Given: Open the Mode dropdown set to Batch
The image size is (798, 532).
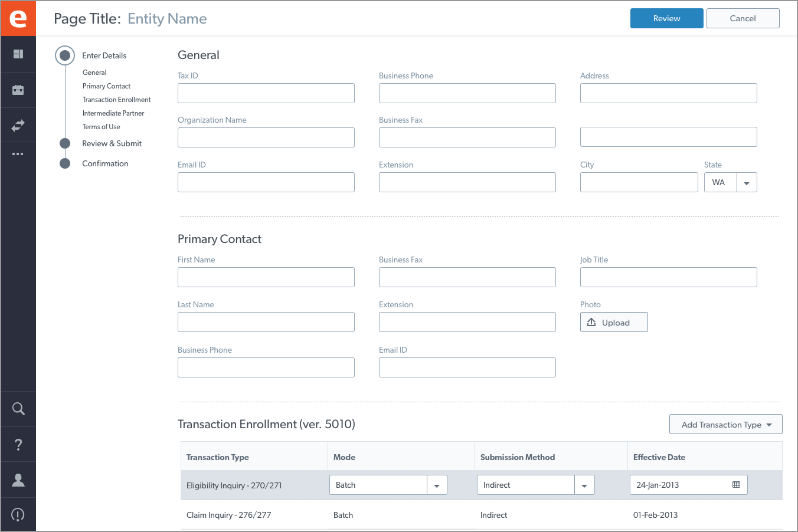Looking at the screenshot, I should (437, 485).
